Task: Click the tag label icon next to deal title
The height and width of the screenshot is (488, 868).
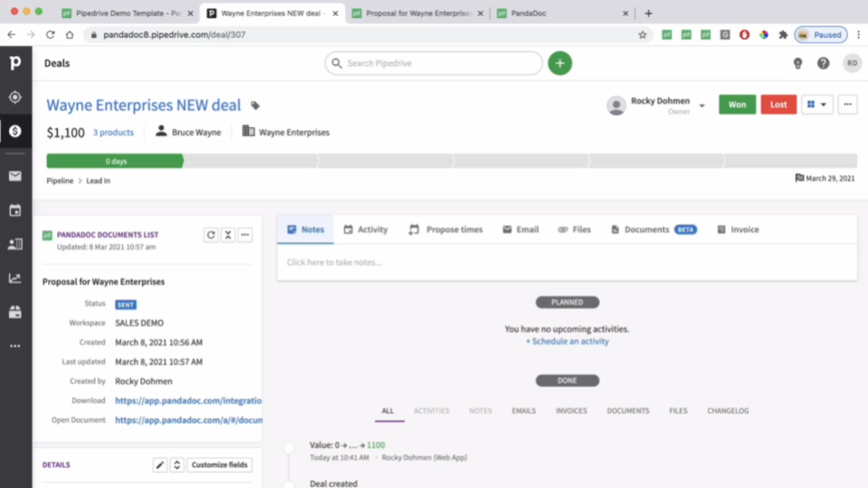Action: pos(255,105)
